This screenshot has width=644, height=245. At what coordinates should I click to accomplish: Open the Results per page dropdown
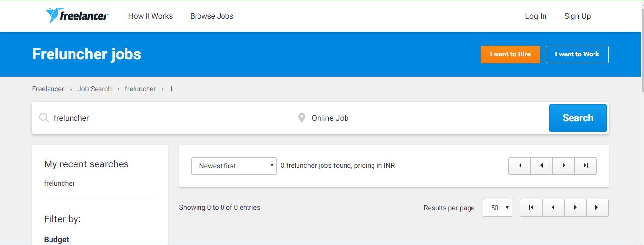(x=497, y=208)
